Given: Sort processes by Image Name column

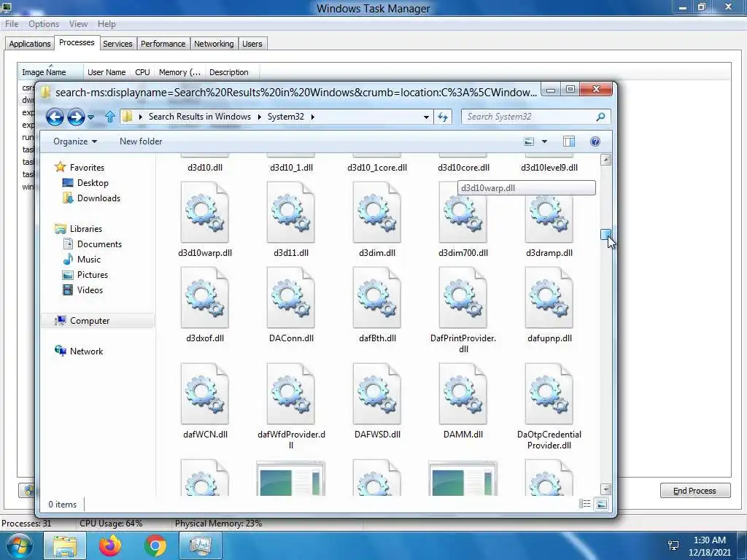Looking at the screenshot, I should [50, 72].
